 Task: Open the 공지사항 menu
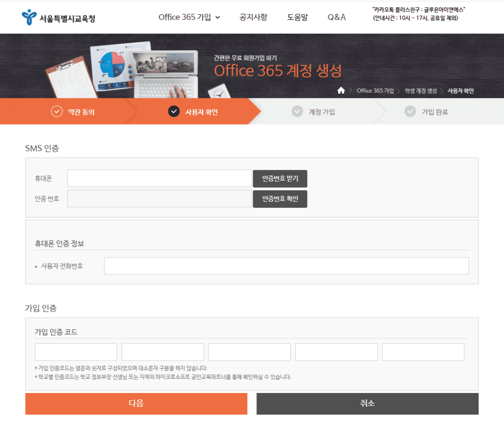pos(253,17)
